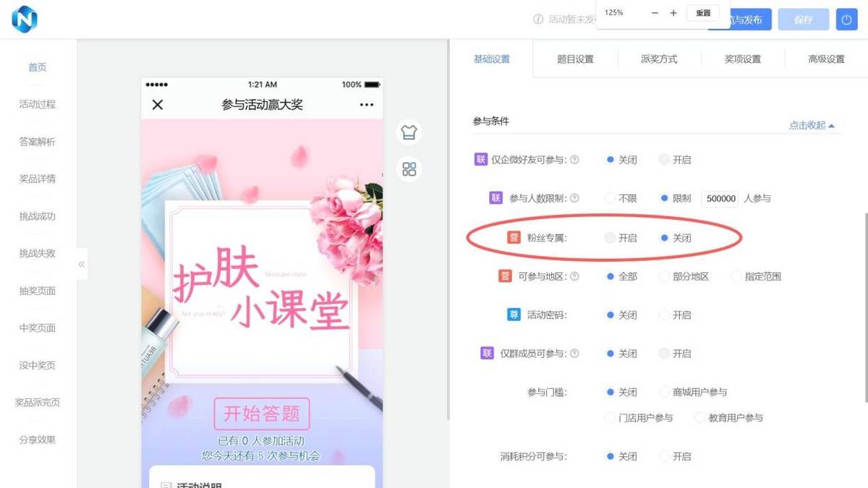868x488 pixels.
Task: Click the shirt-shaped theme skin icon
Action: click(x=409, y=132)
